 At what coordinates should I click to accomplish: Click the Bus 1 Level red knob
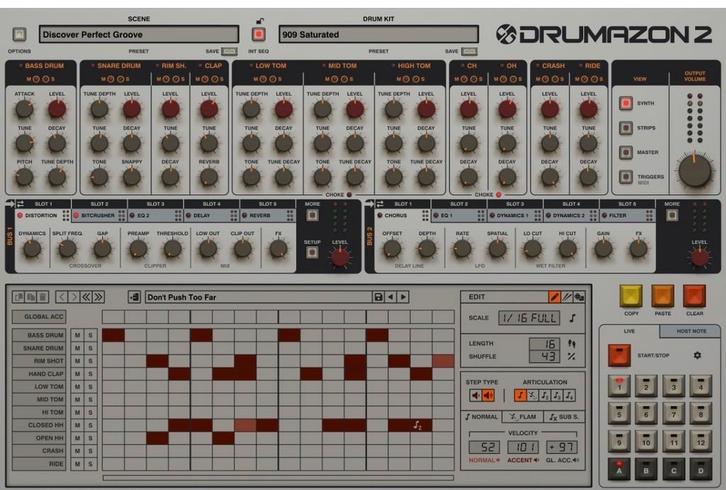click(340, 257)
